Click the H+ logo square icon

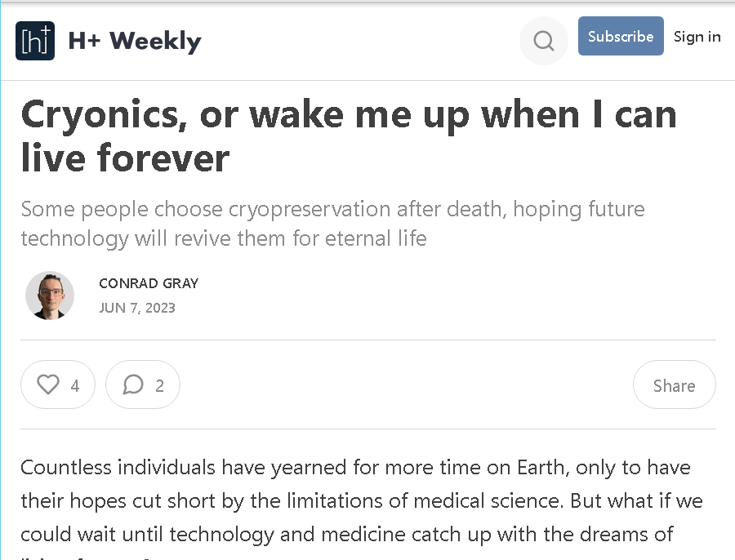[35, 41]
